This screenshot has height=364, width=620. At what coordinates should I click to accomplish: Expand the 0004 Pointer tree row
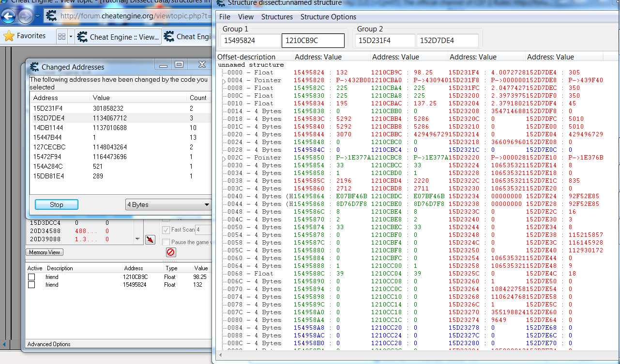tap(223, 81)
